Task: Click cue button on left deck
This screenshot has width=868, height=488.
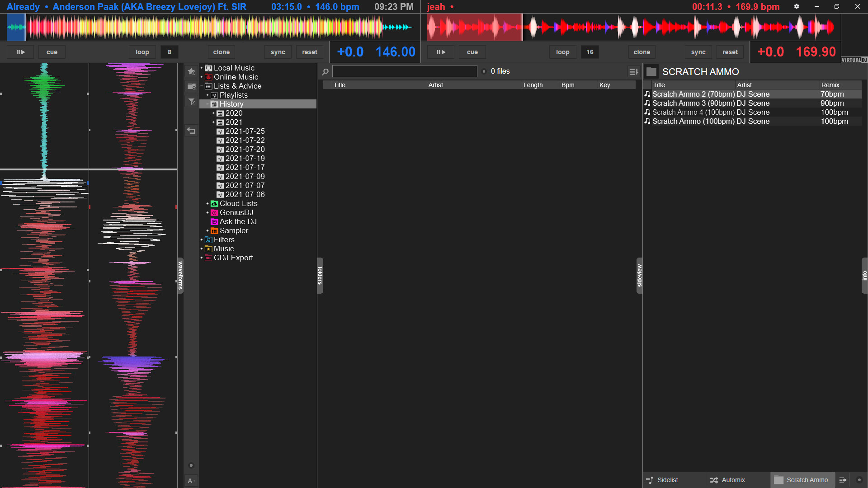Action: tap(52, 52)
